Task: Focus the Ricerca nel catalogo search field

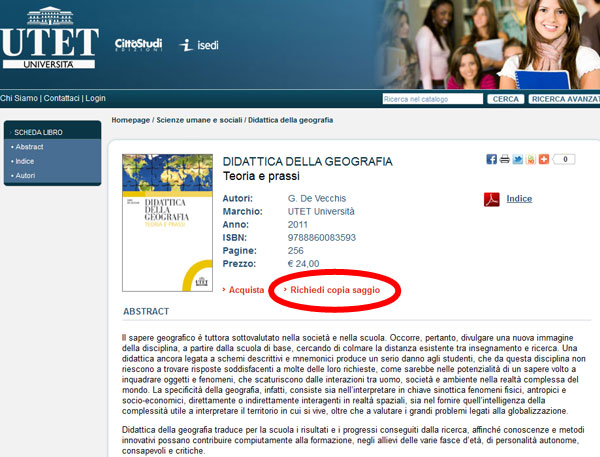Action: [x=432, y=99]
